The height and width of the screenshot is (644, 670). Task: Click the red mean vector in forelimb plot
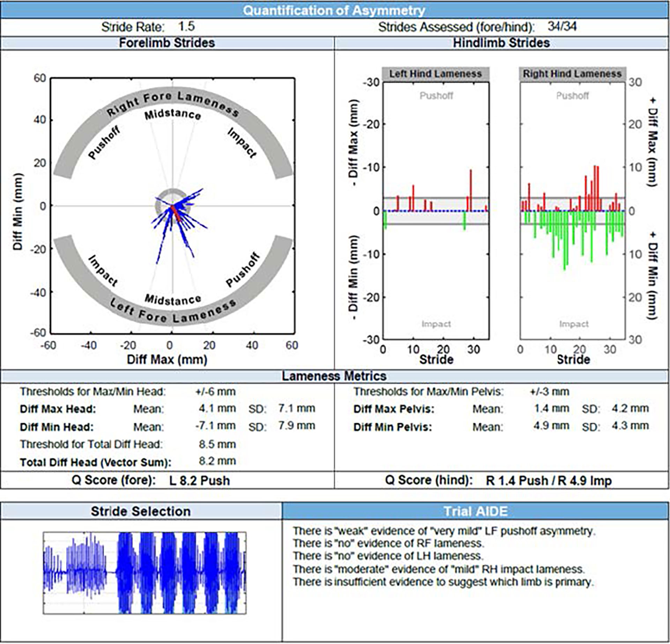tap(176, 213)
